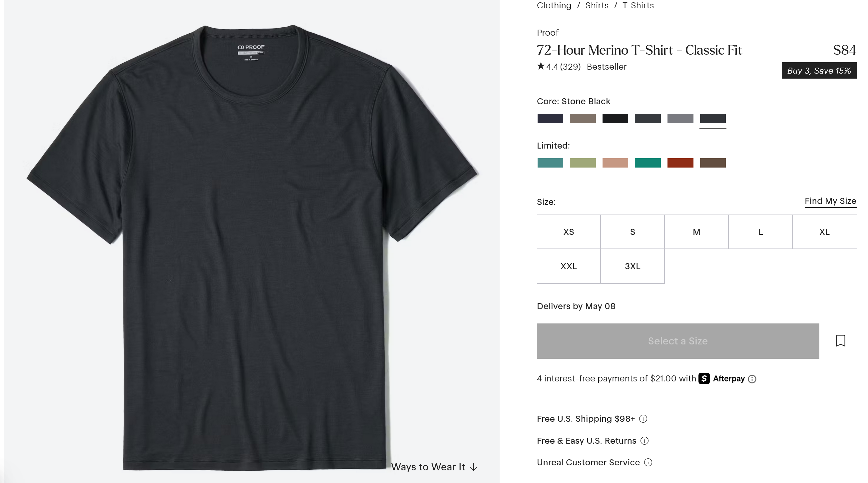Choose the red limited color swatch
The height and width of the screenshot is (483, 868).
(680, 163)
